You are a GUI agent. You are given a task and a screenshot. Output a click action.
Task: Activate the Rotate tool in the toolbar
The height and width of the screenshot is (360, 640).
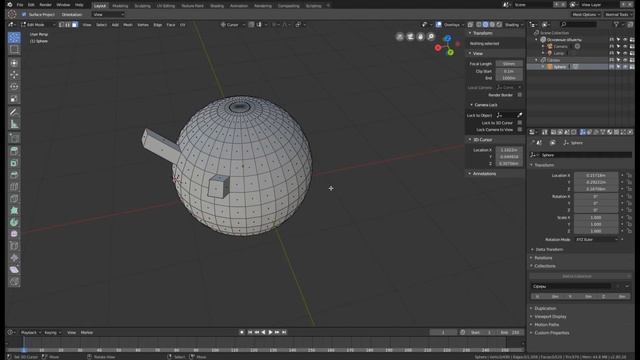tap(14, 87)
